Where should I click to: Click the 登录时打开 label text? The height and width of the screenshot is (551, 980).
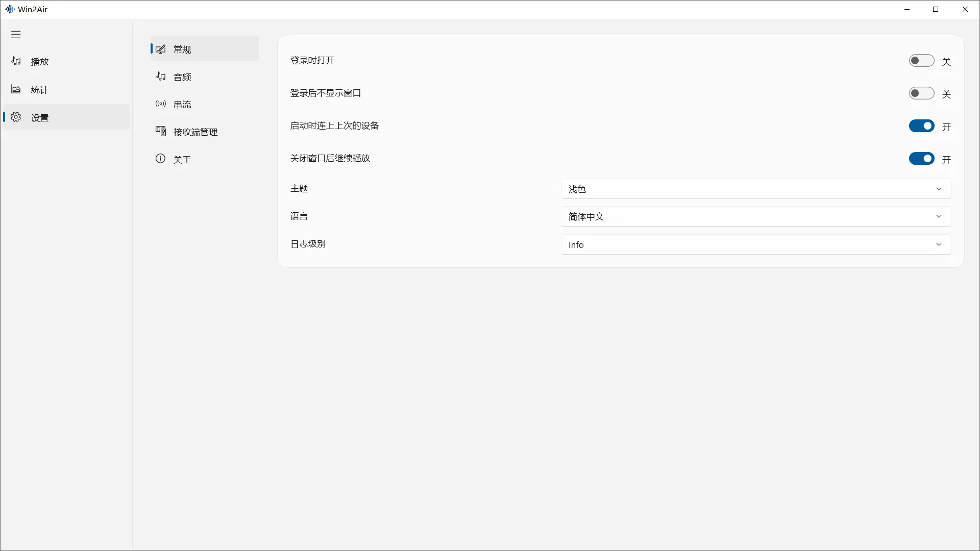click(x=312, y=60)
